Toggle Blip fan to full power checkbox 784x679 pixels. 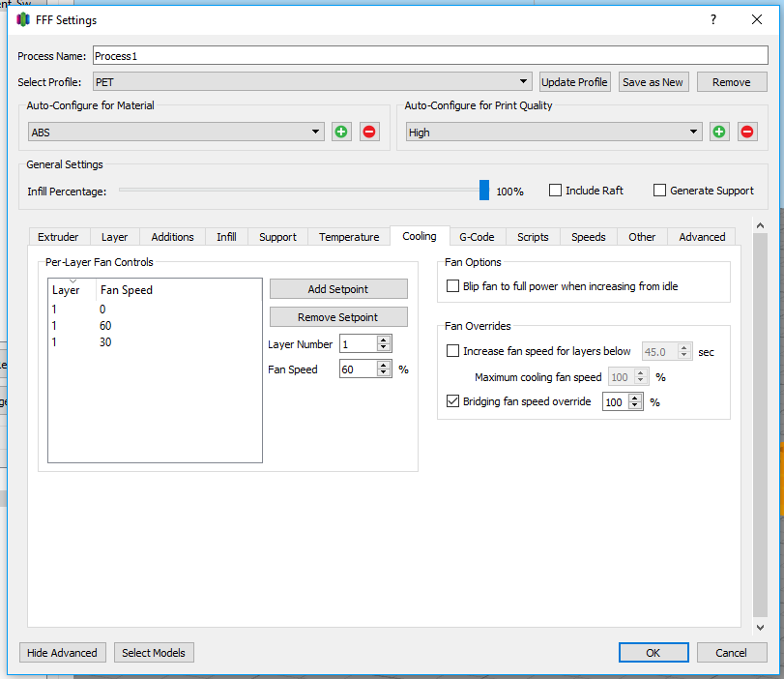click(x=452, y=285)
